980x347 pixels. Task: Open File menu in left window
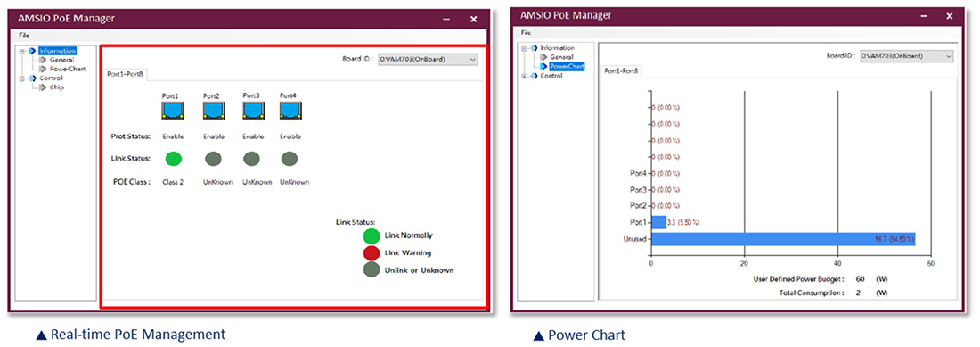24,35
